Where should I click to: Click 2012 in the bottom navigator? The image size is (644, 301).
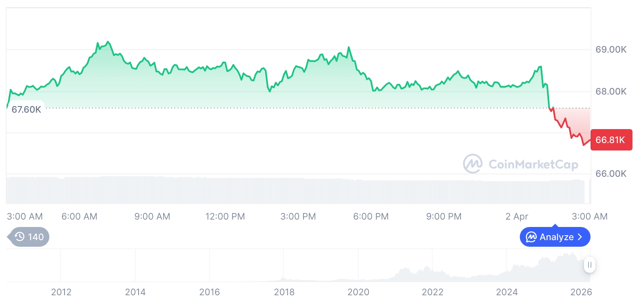point(61,292)
